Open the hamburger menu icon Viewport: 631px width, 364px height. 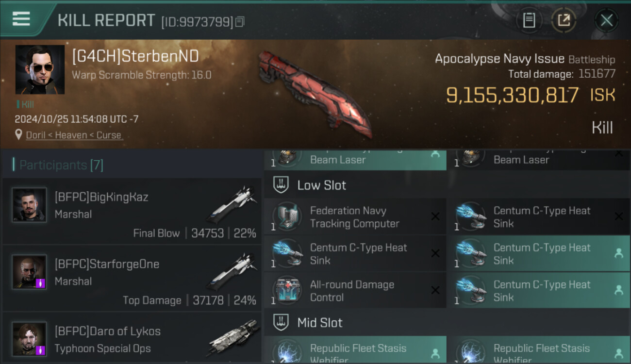[x=21, y=19]
